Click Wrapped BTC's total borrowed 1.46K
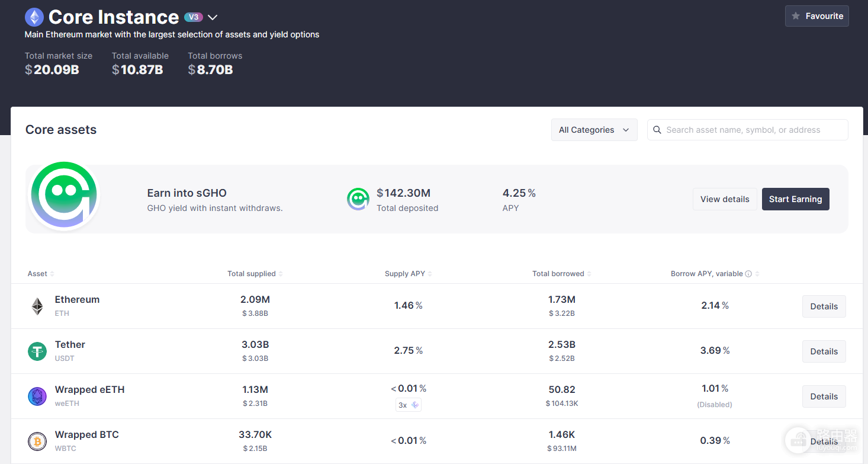The height and width of the screenshot is (464, 868). [562, 435]
